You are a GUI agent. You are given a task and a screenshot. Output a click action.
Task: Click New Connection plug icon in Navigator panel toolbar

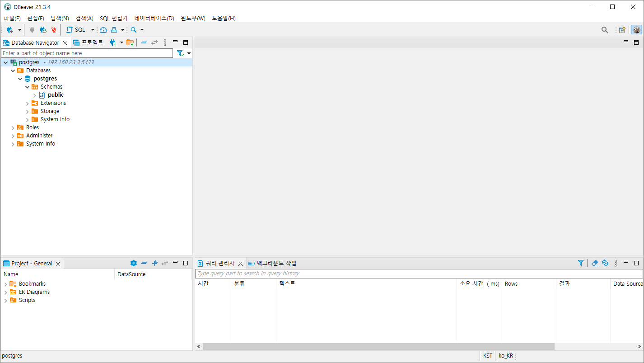click(113, 42)
